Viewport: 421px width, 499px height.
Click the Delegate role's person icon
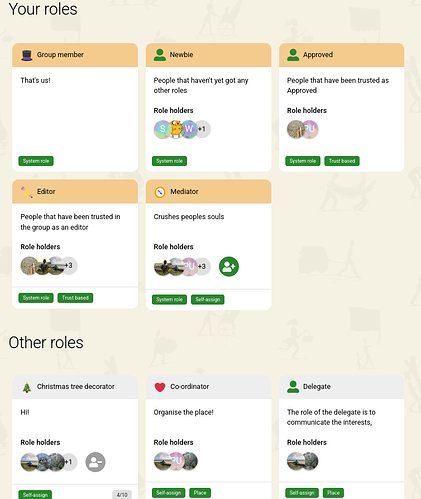click(293, 387)
